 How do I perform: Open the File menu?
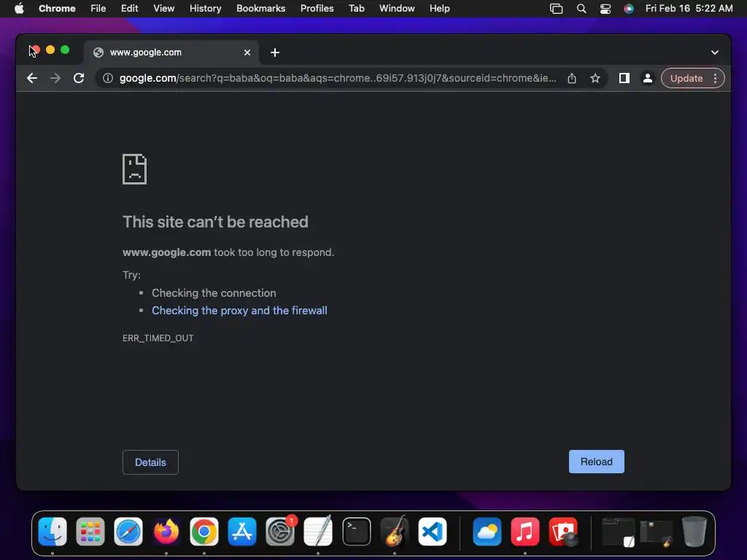pos(98,9)
